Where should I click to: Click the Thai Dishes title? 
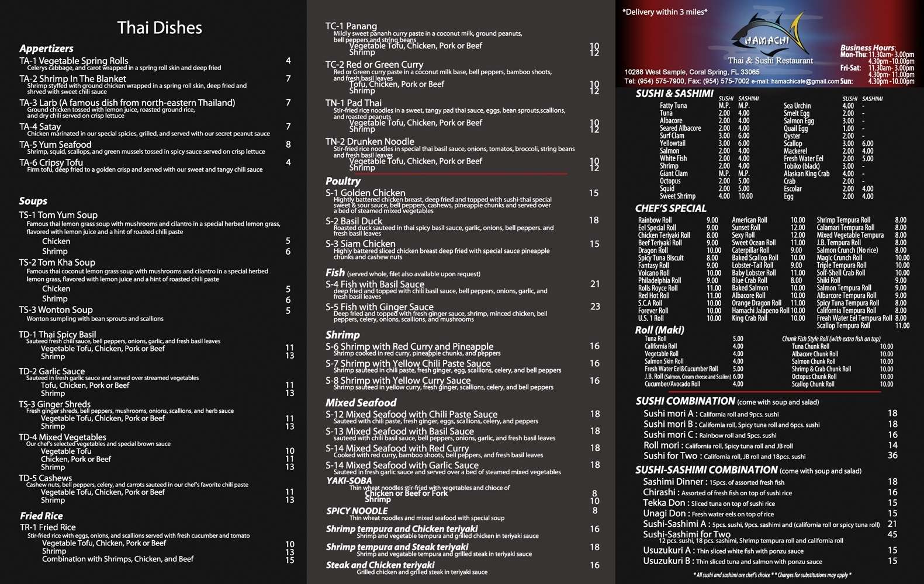(x=159, y=28)
